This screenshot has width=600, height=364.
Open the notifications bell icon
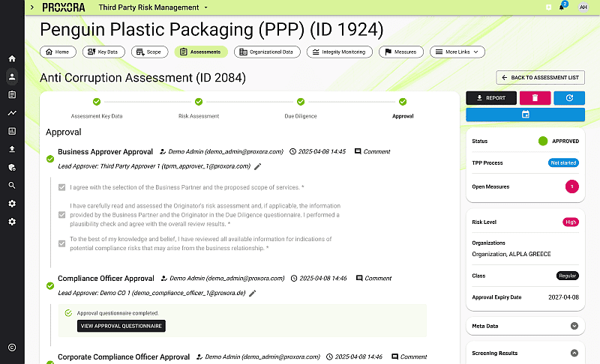(562, 7)
